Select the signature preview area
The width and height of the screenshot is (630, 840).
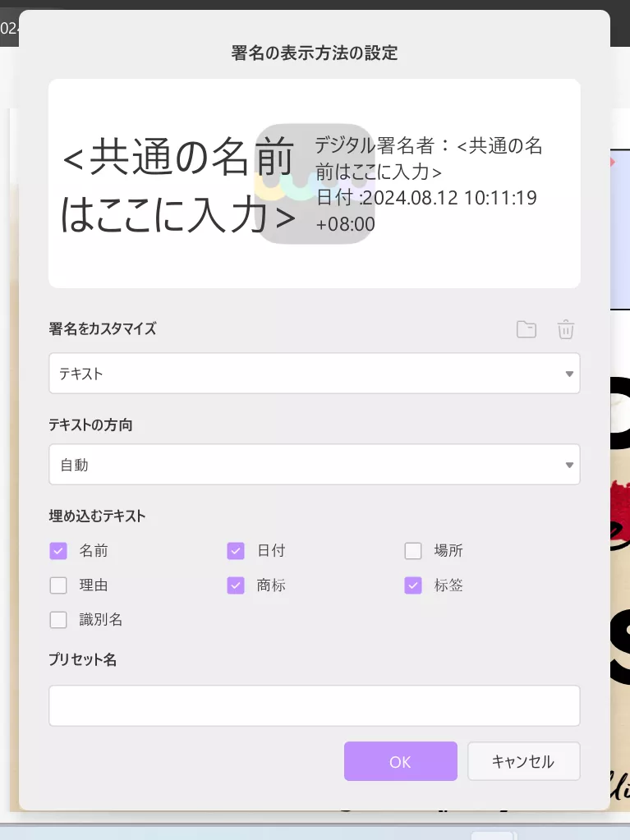315,184
